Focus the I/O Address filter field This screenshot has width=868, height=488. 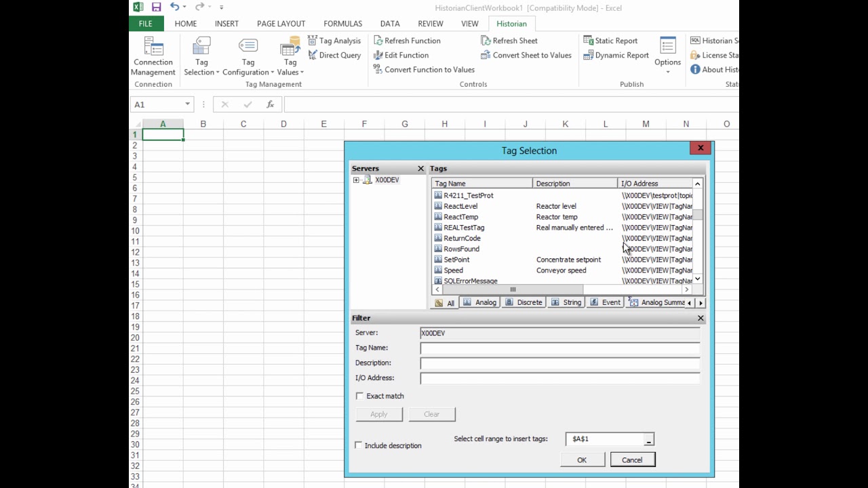[560, 378]
